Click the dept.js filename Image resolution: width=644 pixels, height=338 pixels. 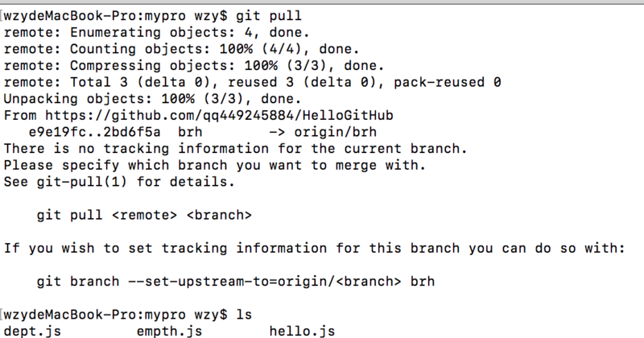point(32,331)
